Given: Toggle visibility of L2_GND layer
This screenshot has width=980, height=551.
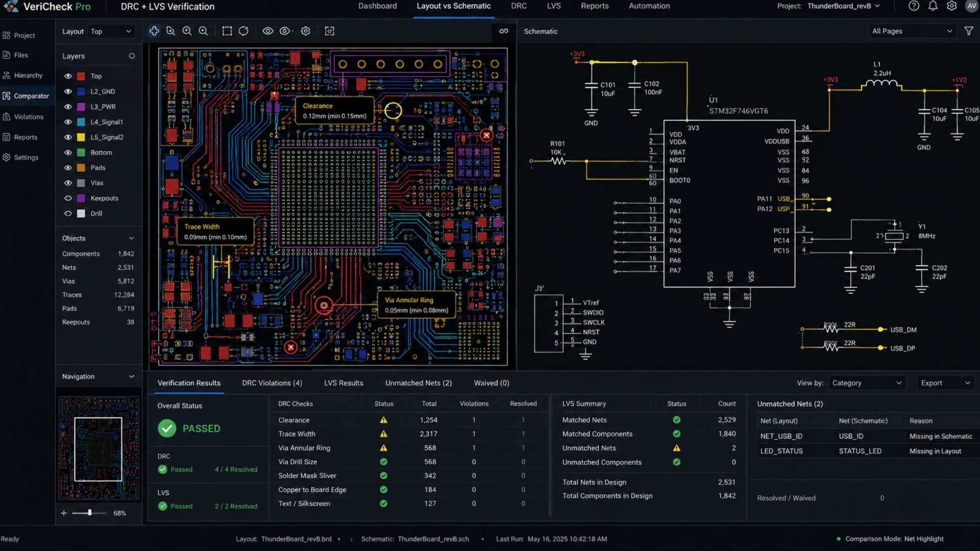Looking at the screenshot, I should [x=68, y=91].
